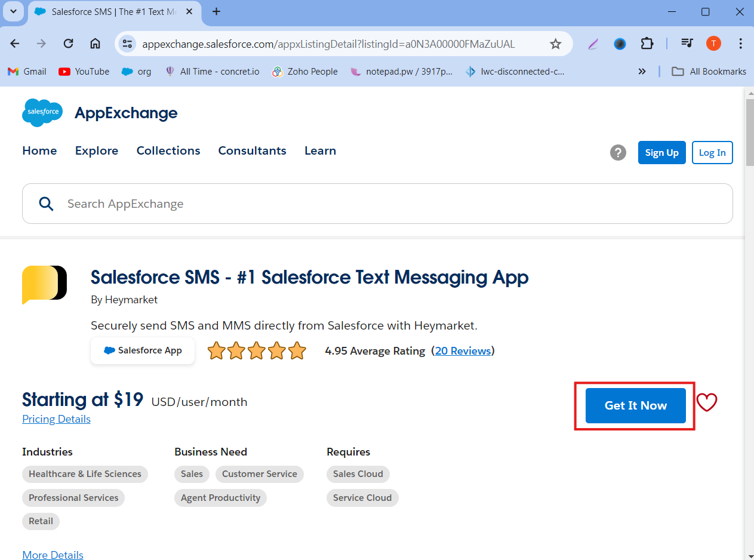The height and width of the screenshot is (560, 754).
Task: Click the search magnifier icon
Action: (x=46, y=204)
